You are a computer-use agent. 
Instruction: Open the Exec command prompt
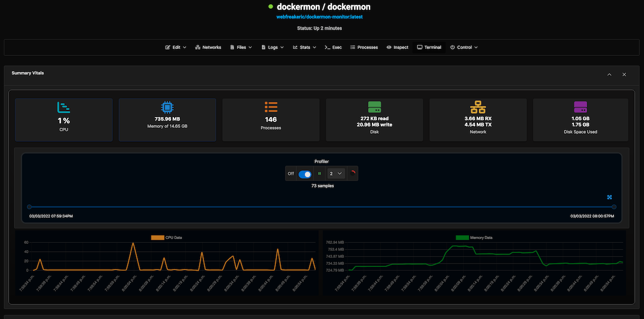pyautogui.click(x=333, y=47)
